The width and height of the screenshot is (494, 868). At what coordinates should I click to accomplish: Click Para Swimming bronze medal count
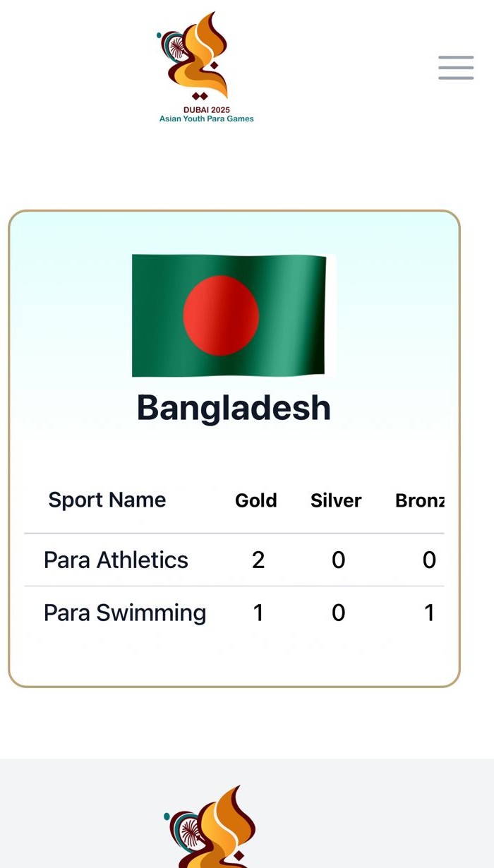pyautogui.click(x=429, y=613)
